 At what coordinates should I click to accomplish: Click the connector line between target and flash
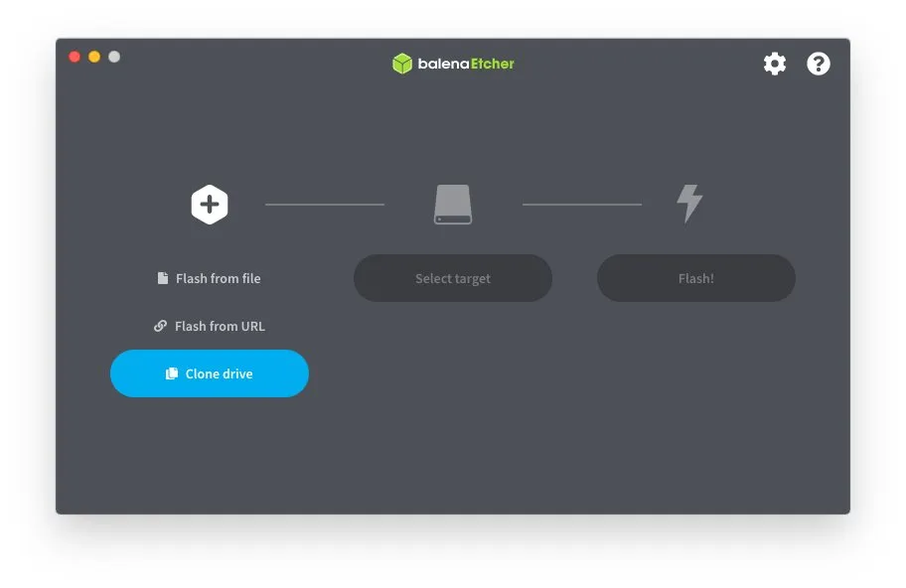tap(582, 205)
